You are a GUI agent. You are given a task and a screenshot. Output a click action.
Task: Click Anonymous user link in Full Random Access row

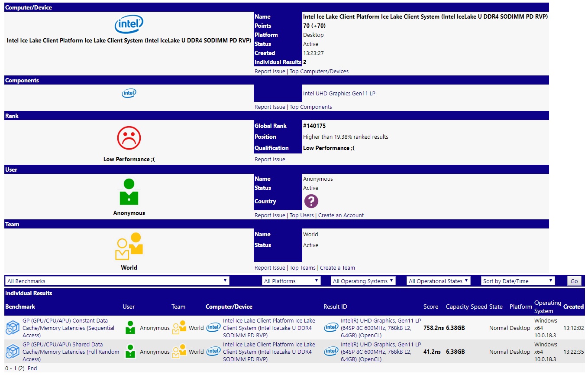pos(155,352)
